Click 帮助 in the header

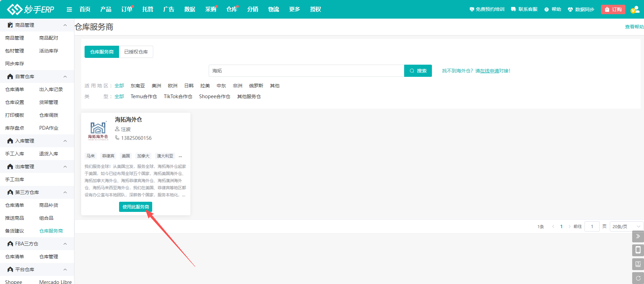553,9
